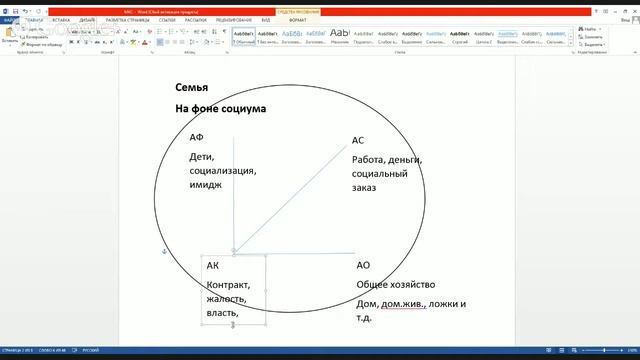Click Заменить in the editing group
This screenshot has width=640, height=360.
coord(590,37)
